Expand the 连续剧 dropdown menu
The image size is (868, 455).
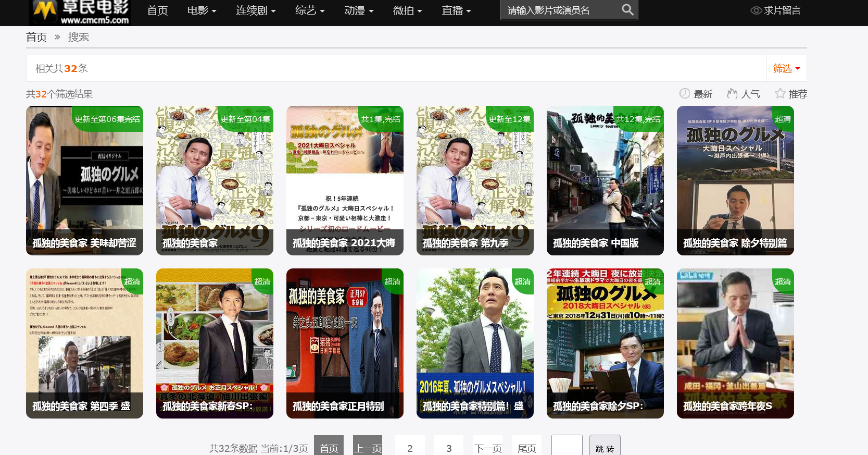click(256, 10)
